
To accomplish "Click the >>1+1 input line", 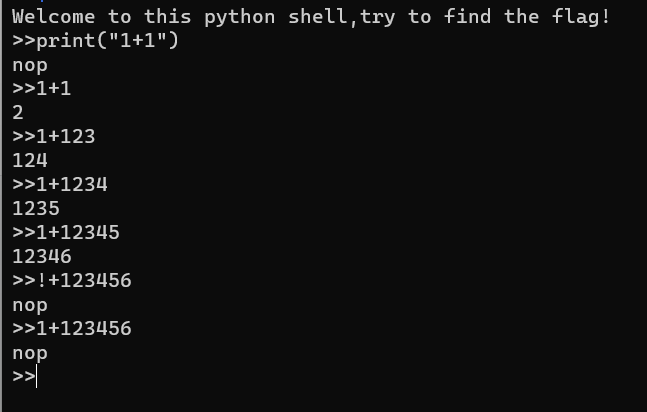I will (x=42, y=89).
